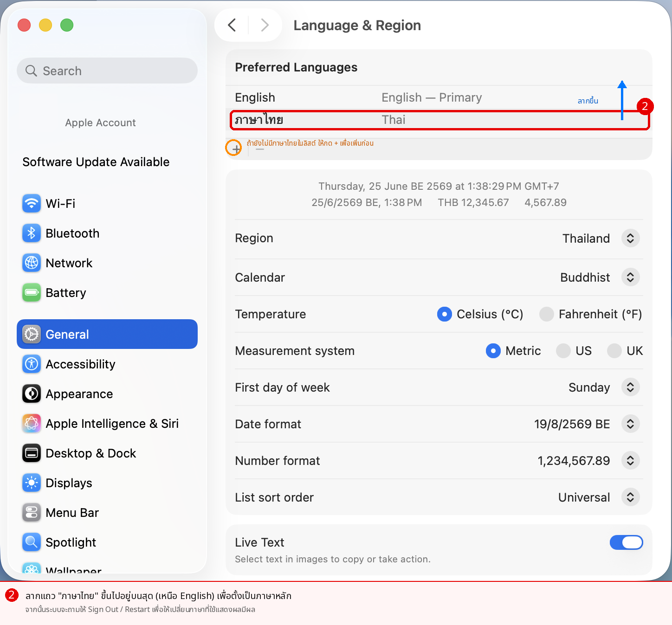Open the Date format dropdown
Screen dimensions: 672x625
pos(630,424)
